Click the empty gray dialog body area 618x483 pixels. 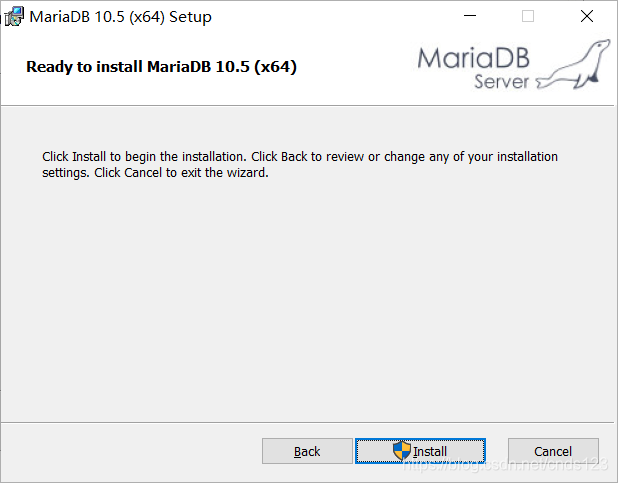coord(307,300)
